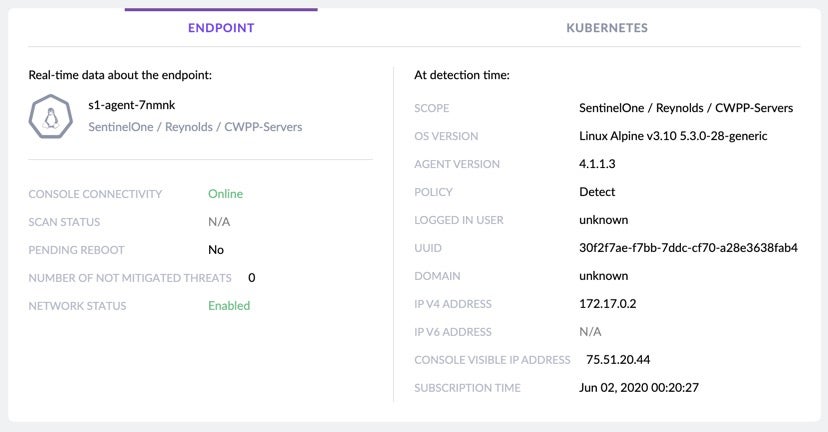The image size is (828, 432).
Task: Click the Detect policy value
Action: coord(597,192)
